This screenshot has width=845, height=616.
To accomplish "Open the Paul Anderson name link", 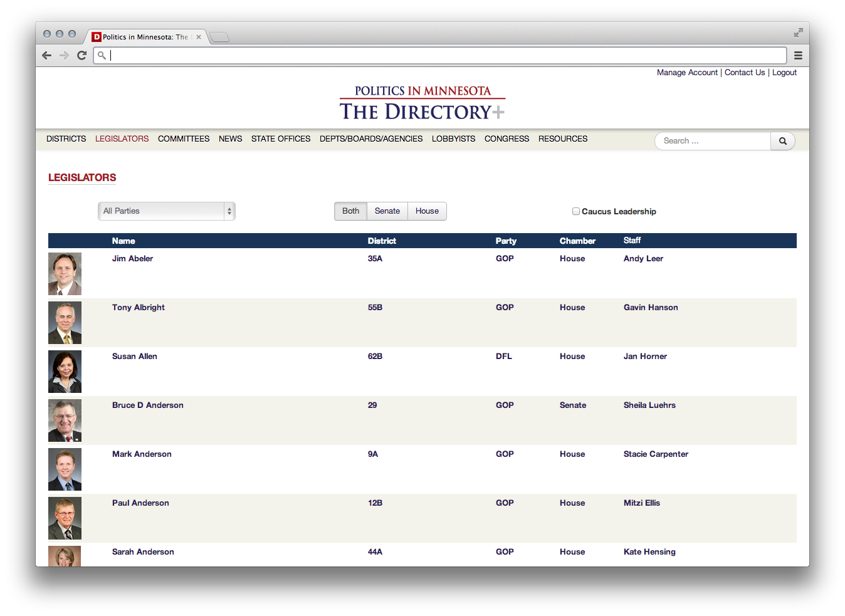I will [140, 503].
